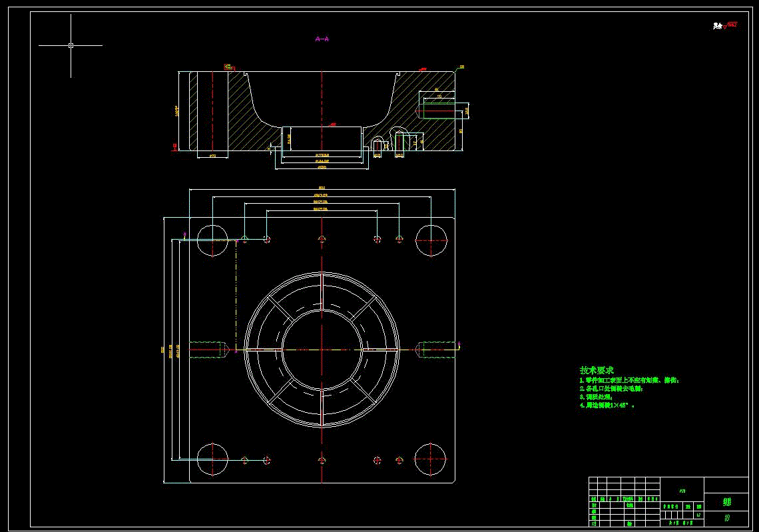This screenshot has height=532, width=759.
Task: Click the title block cell containing number 10
Action: point(726,518)
